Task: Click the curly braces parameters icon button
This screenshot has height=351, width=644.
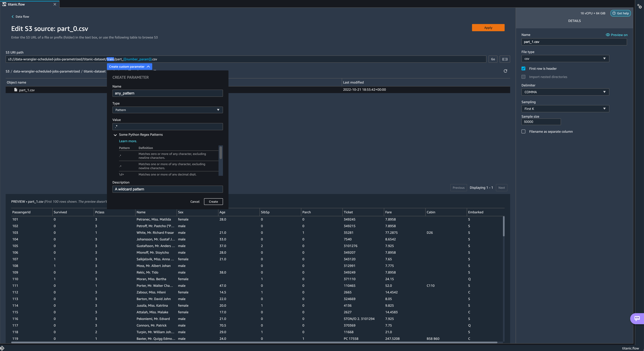Action: 505,59
